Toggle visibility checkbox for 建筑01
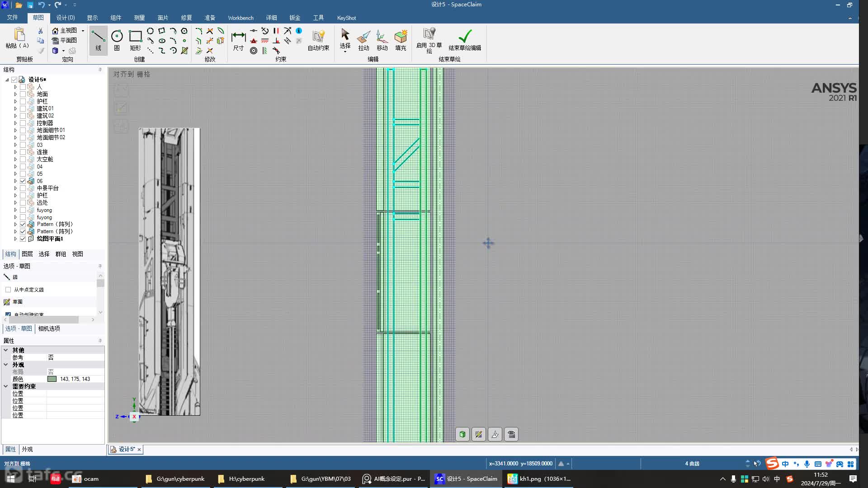 coord(23,108)
